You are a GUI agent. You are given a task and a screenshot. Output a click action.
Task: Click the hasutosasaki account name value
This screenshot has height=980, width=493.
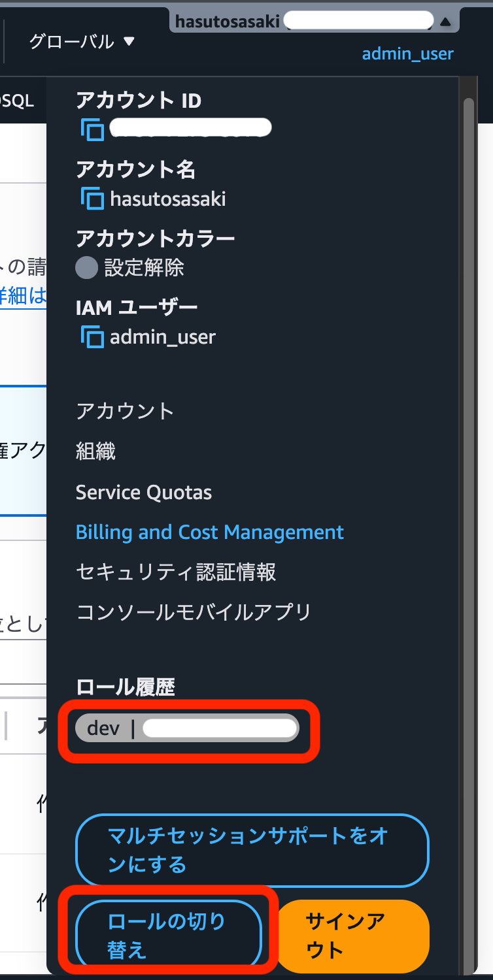tap(168, 198)
